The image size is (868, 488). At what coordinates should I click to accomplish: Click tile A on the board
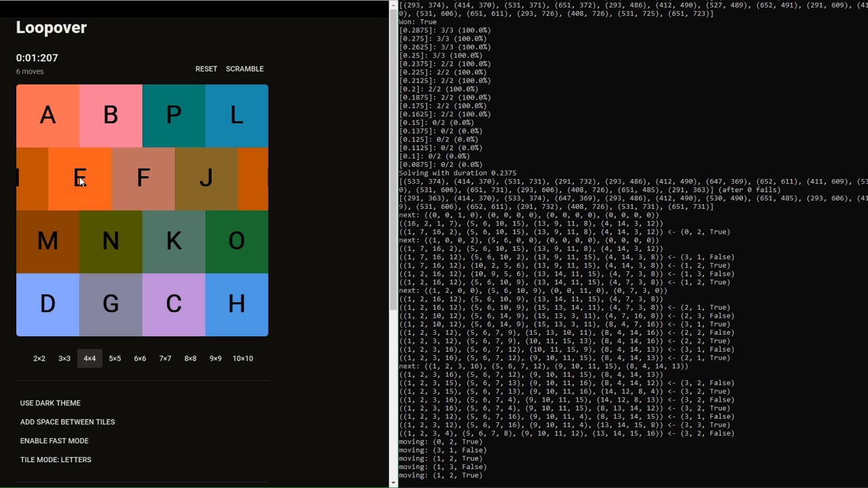click(47, 116)
